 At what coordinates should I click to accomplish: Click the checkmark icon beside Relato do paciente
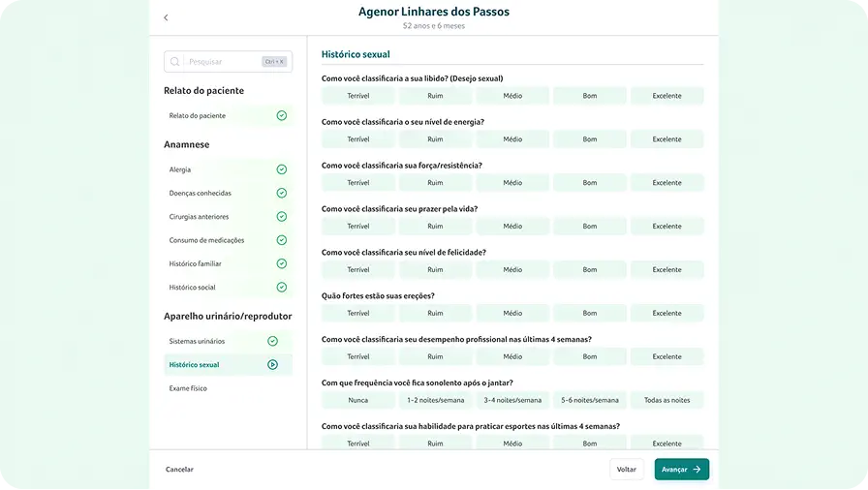(x=281, y=115)
